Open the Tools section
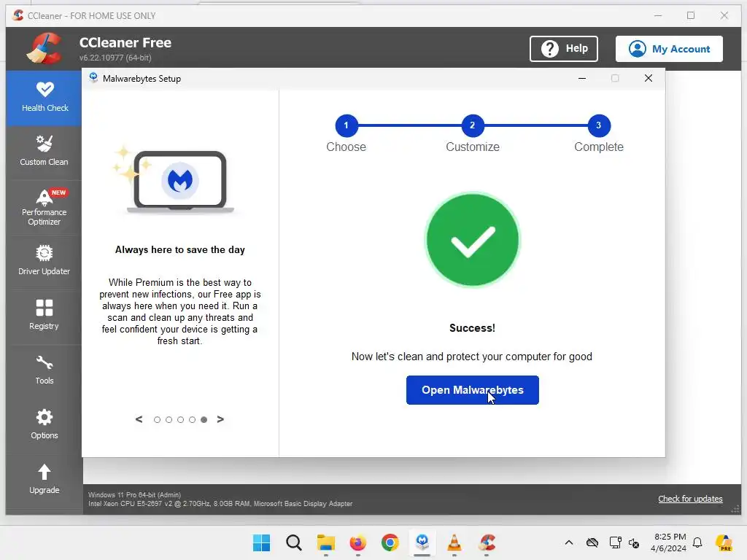Screen dimensions: 747x560 pos(44,370)
